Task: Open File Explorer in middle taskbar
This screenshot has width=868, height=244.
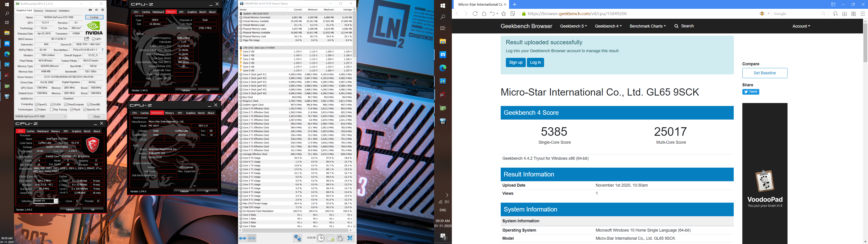Action: pos(443,41)
